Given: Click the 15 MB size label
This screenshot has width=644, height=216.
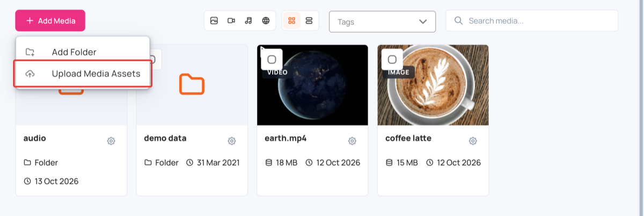Looking at the screenshot, I should point(407,162).
